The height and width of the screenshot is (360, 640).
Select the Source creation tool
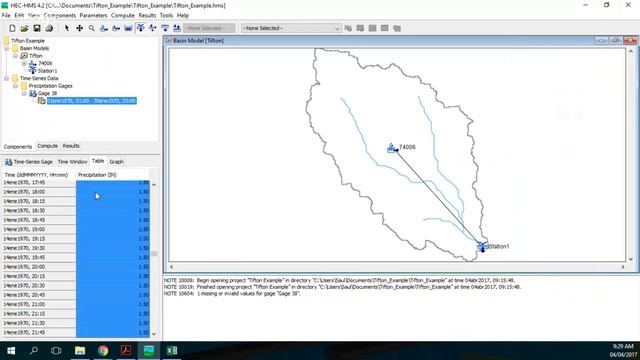coord(165,28)
